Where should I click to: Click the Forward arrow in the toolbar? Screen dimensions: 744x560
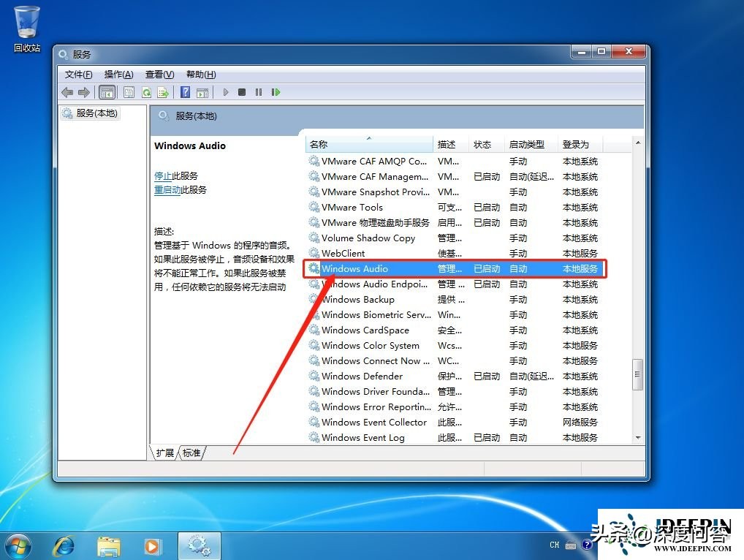click(x=84, y=92)
